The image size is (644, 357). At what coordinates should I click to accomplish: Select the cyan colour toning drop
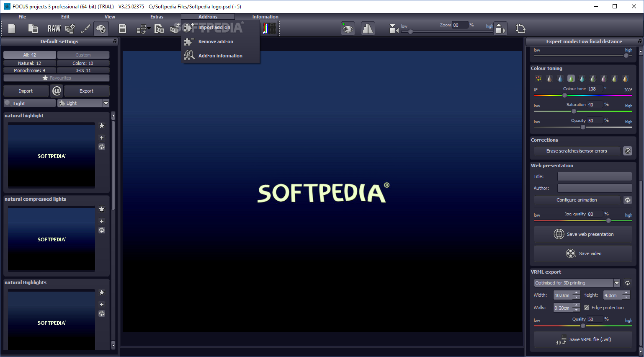[582, 78]
